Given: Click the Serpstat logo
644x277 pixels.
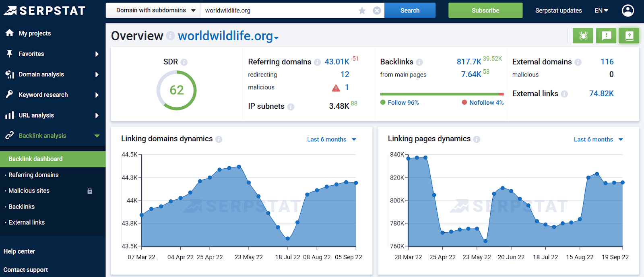Looking at the screenshot, I should click(45, 10).
